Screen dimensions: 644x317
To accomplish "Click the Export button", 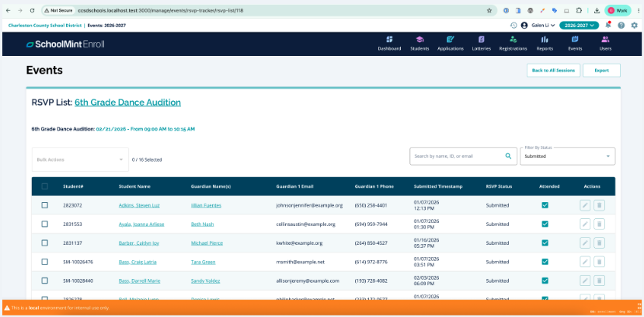I will [x=601, y=70].
